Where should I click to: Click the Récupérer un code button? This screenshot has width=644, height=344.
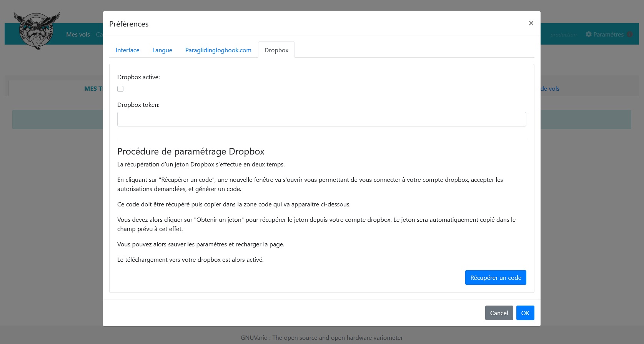pos(496,278)
